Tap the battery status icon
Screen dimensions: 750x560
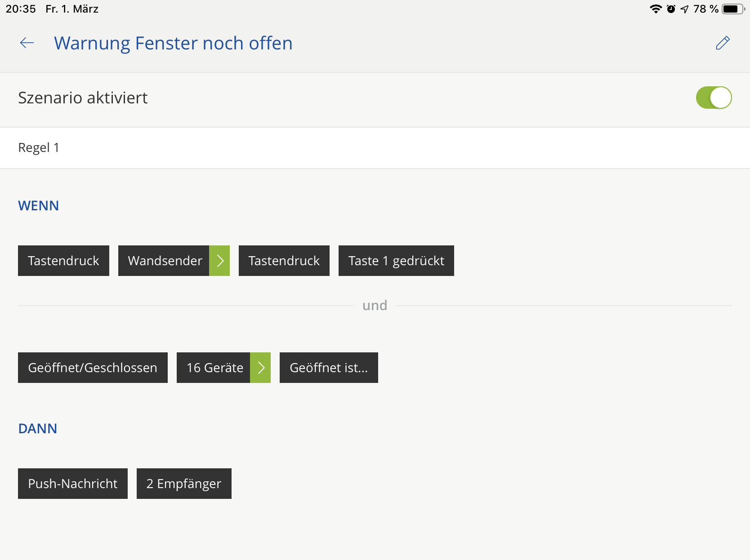pyautogui.click(x=732, y=9)
